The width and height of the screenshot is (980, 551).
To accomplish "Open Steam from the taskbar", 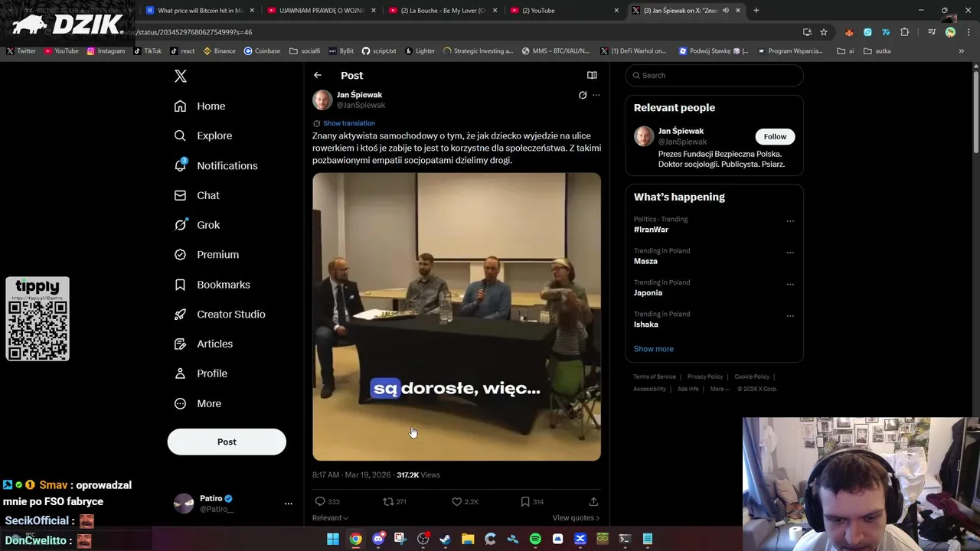I will (445, 539).
